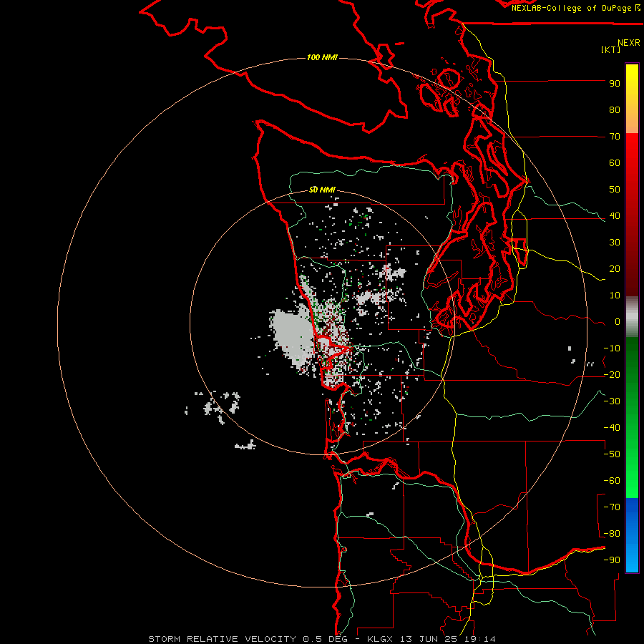644x644 pixels.
Task: Click the 50 value on the velocity scale
Action: tap(615, 190)
